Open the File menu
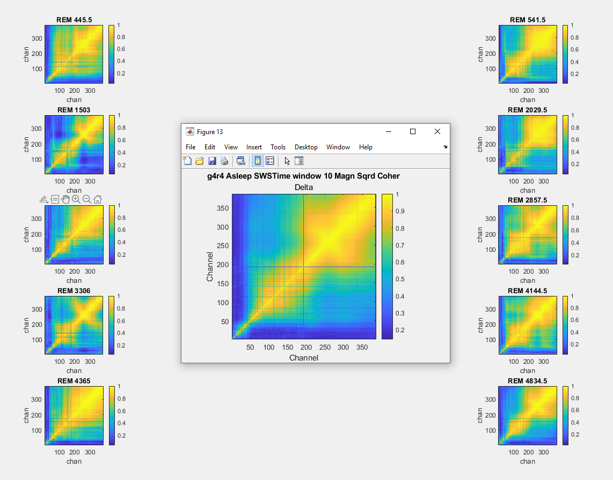The width and height of the screenshot is (613, 480). pos(190,147)
